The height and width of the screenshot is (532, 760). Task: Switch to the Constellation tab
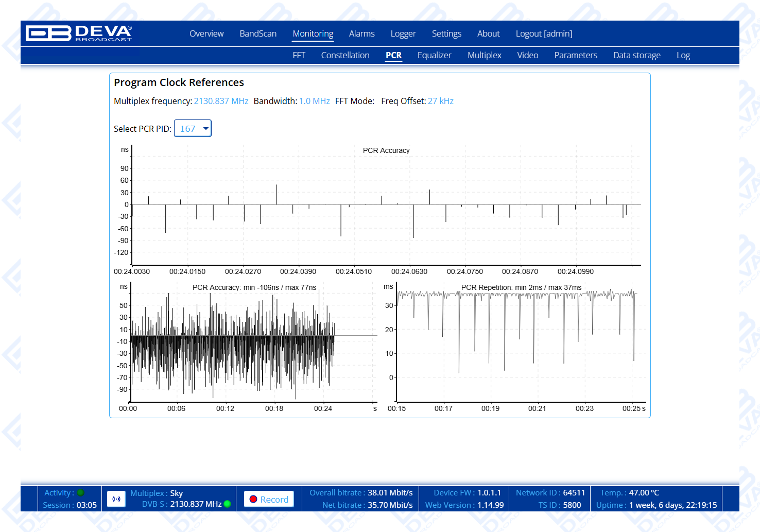click(x=345, y=56)
